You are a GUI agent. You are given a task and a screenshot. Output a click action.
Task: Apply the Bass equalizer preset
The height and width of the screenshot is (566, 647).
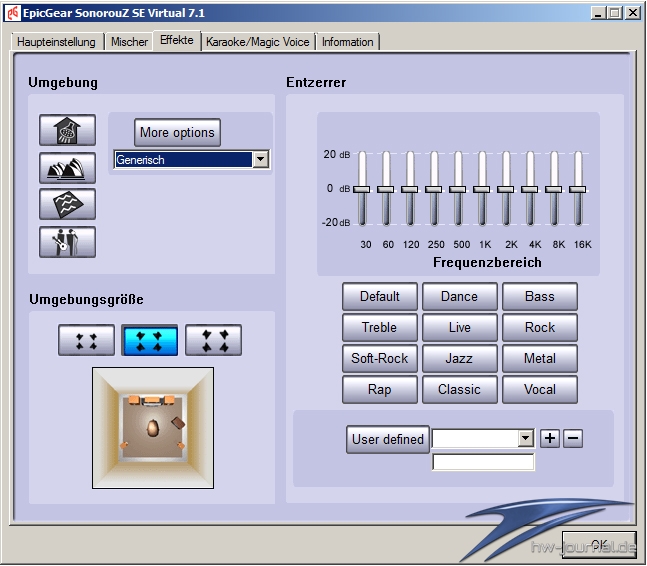[540, 296]
